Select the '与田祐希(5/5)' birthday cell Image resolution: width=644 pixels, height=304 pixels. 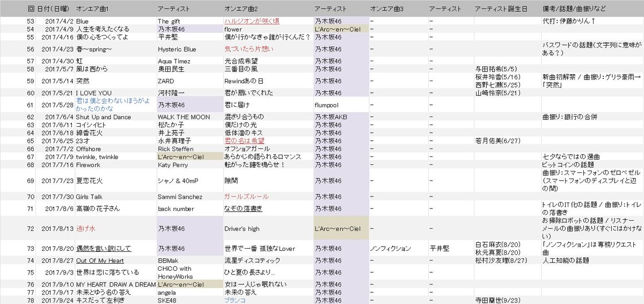496,69
